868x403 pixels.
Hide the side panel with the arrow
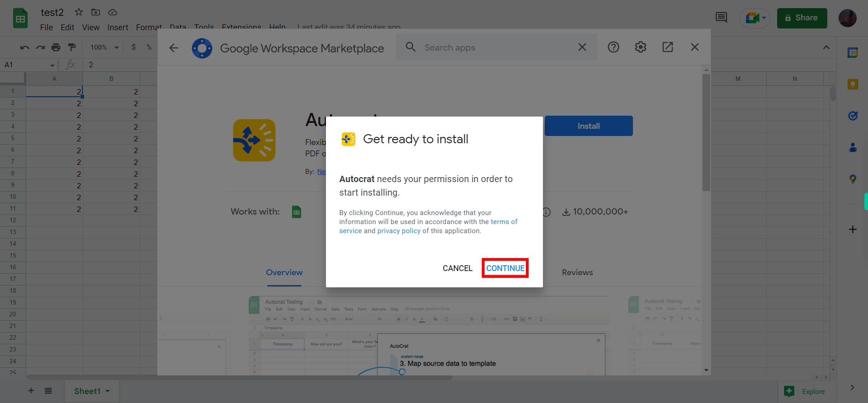pos(852,388)
